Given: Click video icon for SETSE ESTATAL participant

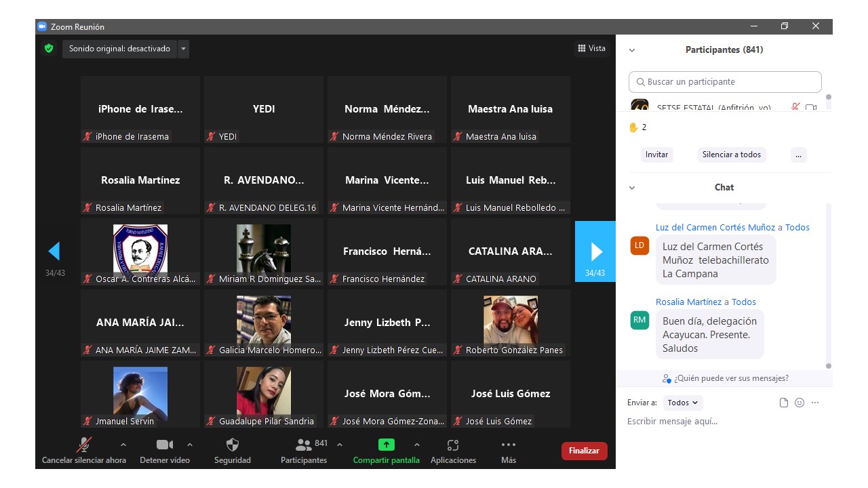Looking at the screenshot, I should (x=811, y=107).
